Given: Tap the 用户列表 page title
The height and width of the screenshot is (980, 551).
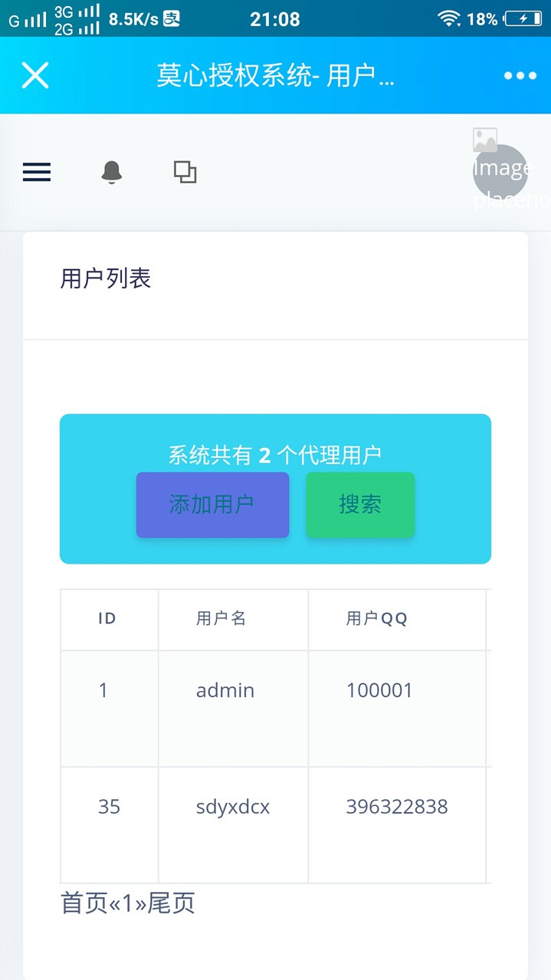Looking at the screenshot, I should click(106, 279).
